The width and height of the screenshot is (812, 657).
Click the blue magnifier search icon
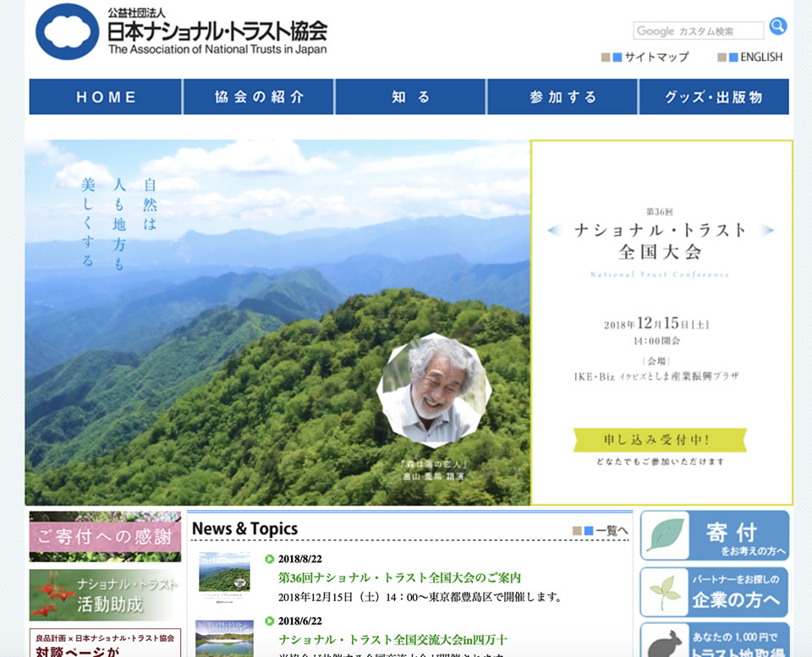[x=778, y=26]
